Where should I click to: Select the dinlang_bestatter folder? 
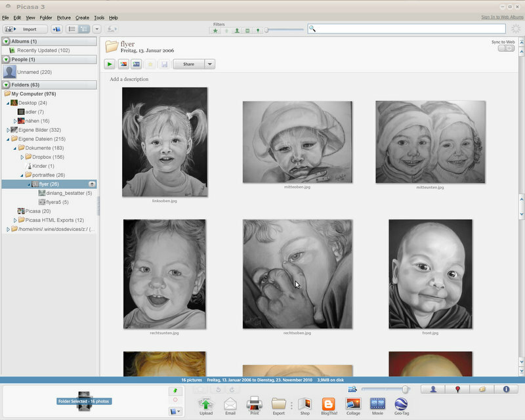pos(65,193)
